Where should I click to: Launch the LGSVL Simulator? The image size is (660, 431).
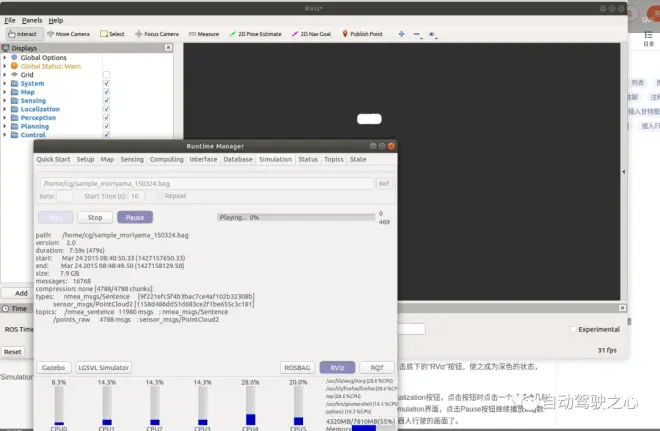tap(104, 367)
